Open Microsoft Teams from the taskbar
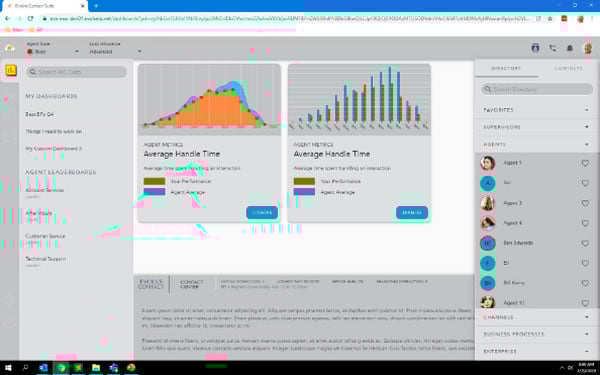The image size is (600, 375). (113, 368)
